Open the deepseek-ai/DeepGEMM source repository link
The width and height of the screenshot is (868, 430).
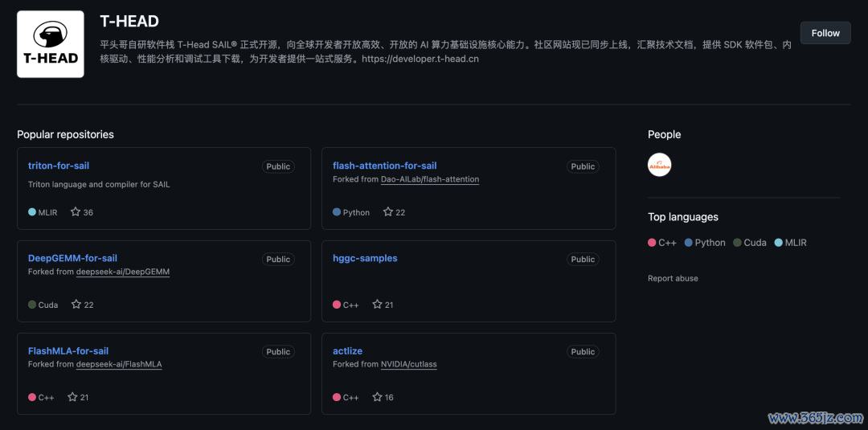123,272
